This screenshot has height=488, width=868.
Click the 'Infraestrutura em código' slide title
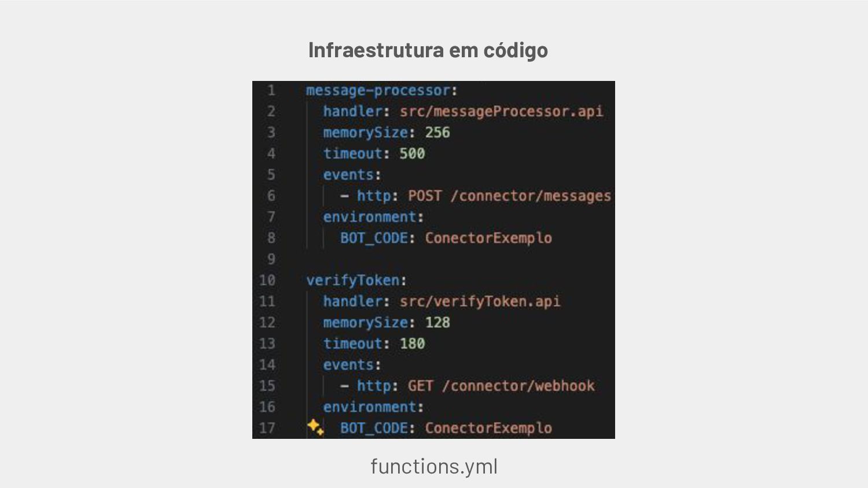coord(428,50)
